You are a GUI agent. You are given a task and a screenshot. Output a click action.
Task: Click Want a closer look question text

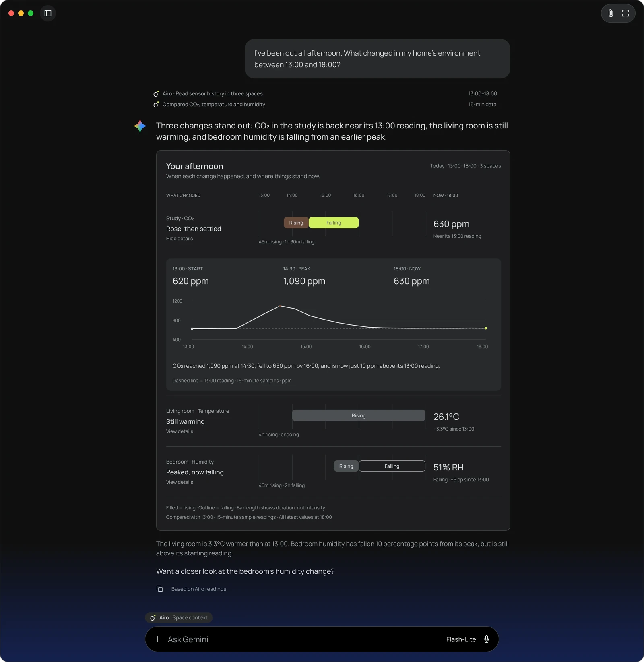[246, 571]
